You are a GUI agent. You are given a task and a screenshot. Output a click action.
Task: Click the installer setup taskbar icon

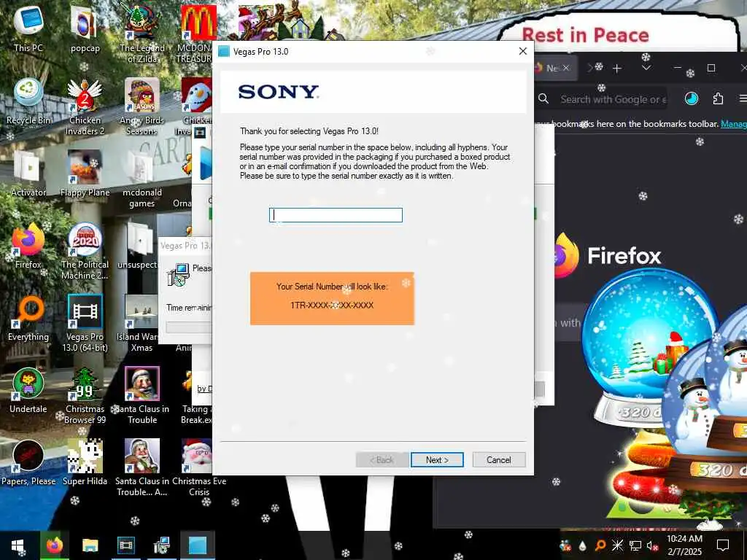[x=161, y=545]
